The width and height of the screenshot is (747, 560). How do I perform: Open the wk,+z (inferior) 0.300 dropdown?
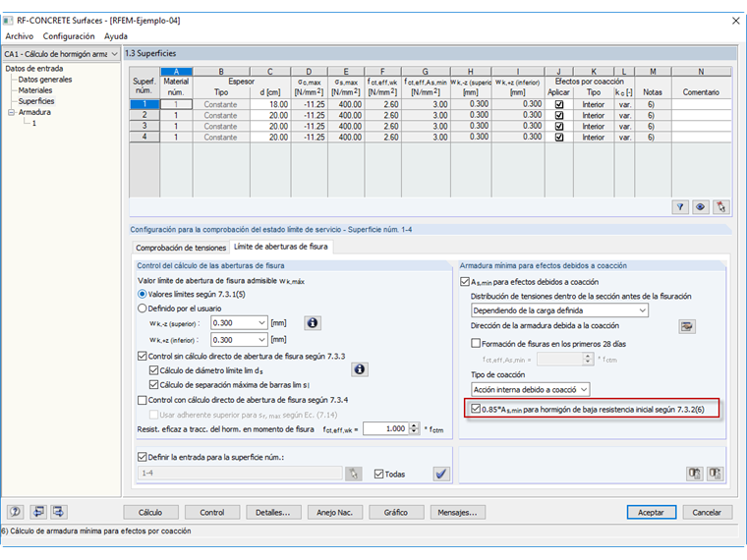pos(261,340)
